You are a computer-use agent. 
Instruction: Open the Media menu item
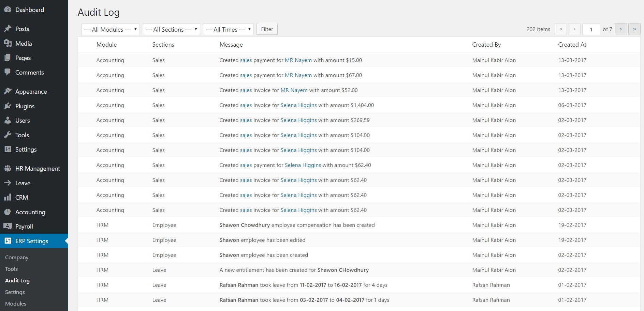pyautogui.click(x=34, y=43)
